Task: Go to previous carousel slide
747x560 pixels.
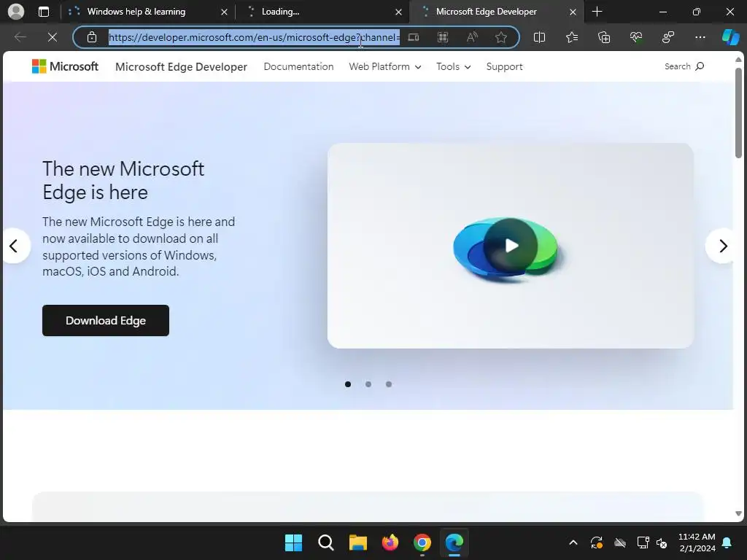Action: pyautogui.click(x=14, y=246)
